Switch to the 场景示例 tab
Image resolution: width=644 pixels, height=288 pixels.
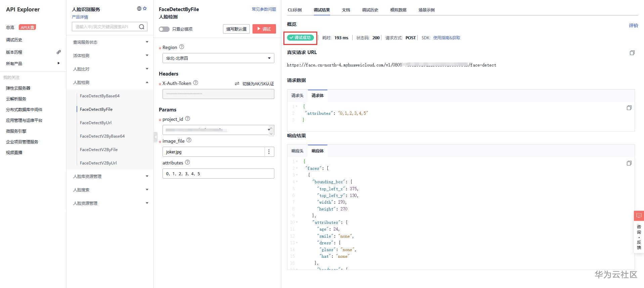pyautogui.click(x=426, y=10)
